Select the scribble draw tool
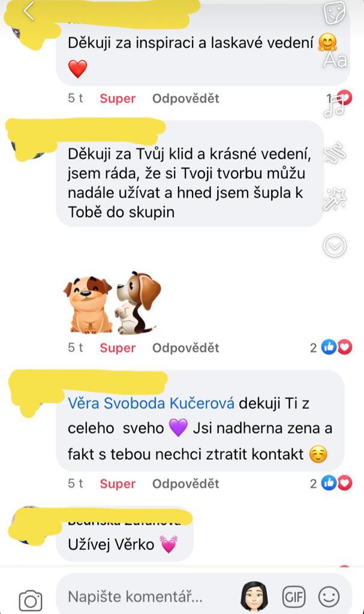The image size is (364, 614). 335,153
